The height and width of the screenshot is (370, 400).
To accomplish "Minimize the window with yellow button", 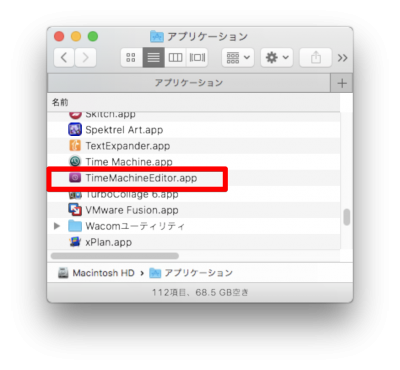I will point(76,36).
